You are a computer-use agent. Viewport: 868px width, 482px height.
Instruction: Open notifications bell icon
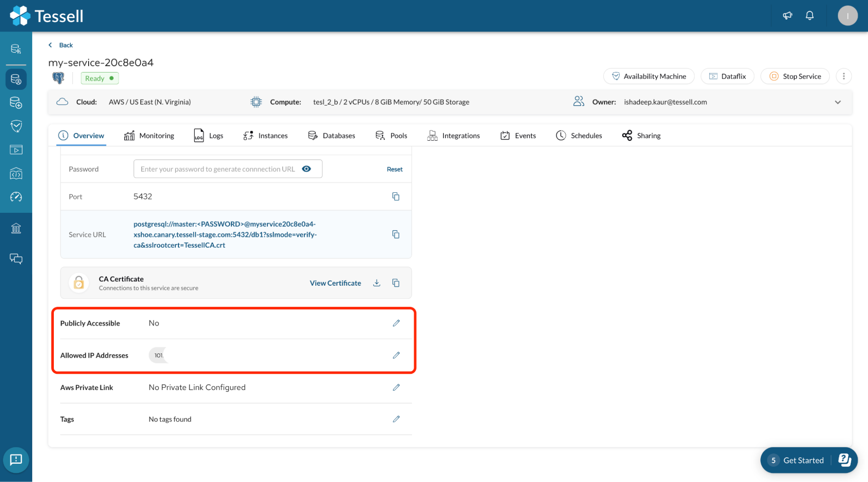(x=809, y=16)
